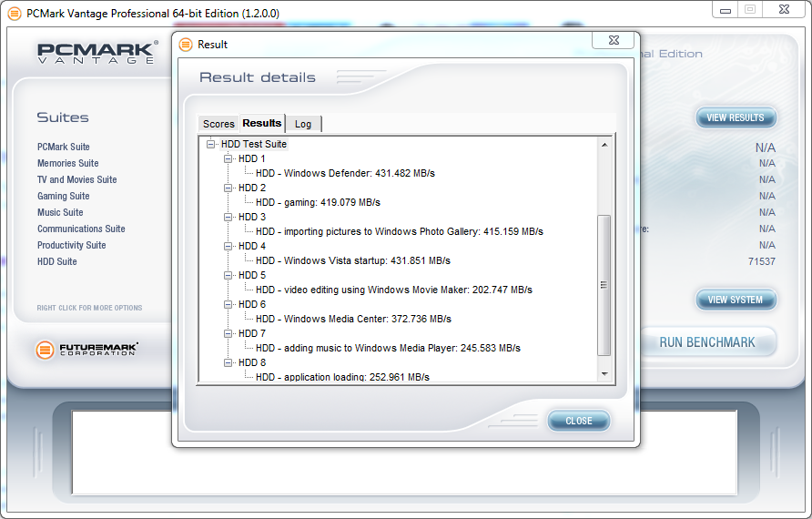Select Gaming Suite in Suites list

(x=63, y=196)
